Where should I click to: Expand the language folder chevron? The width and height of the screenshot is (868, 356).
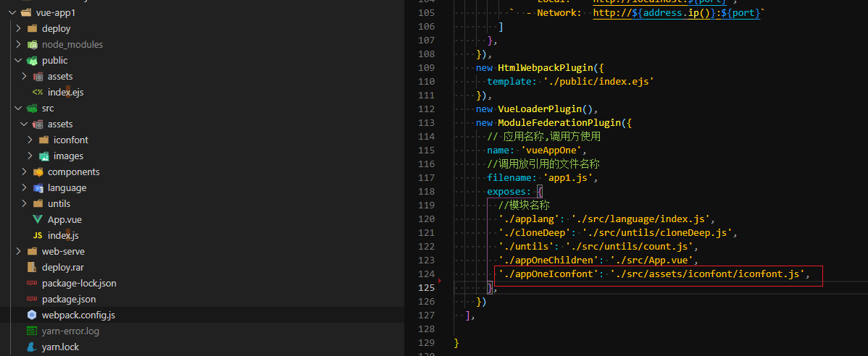[x=25, y=188]
